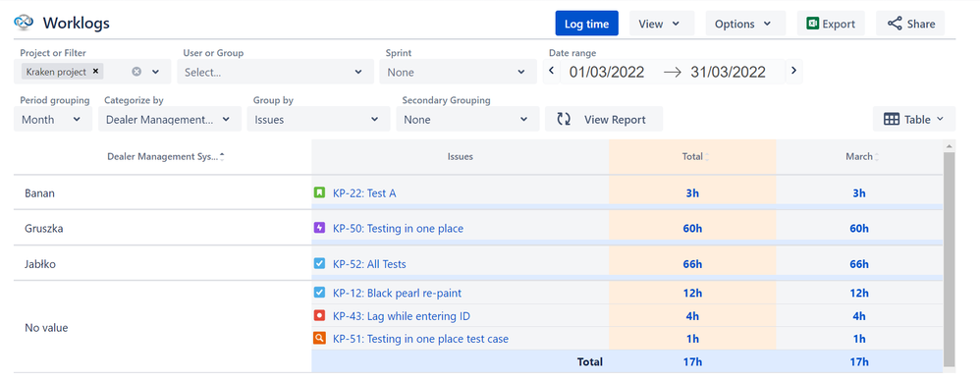Screen dimensions: 980x382
Task: Open KP-51: Testing in one place test case
Action: click(420, 339)
